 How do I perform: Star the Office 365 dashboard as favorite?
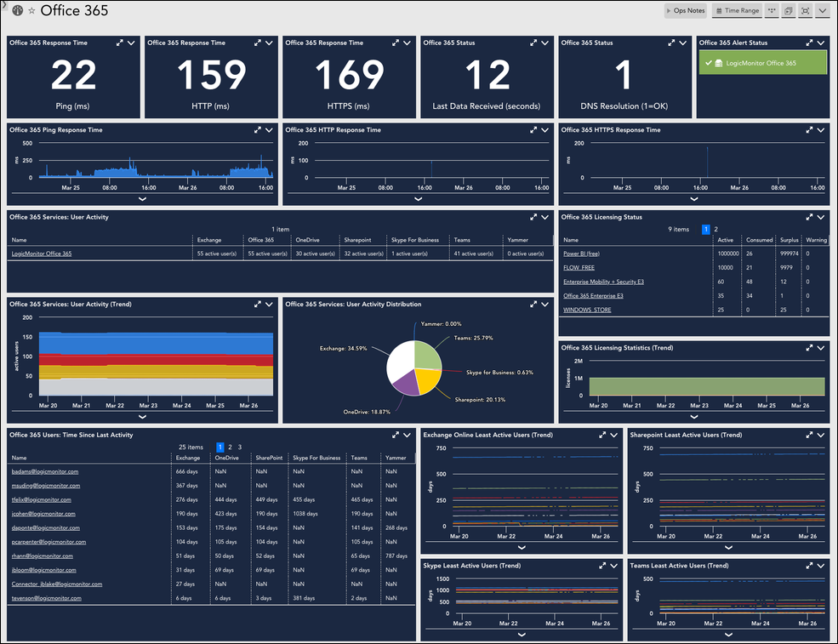point(31,11)
